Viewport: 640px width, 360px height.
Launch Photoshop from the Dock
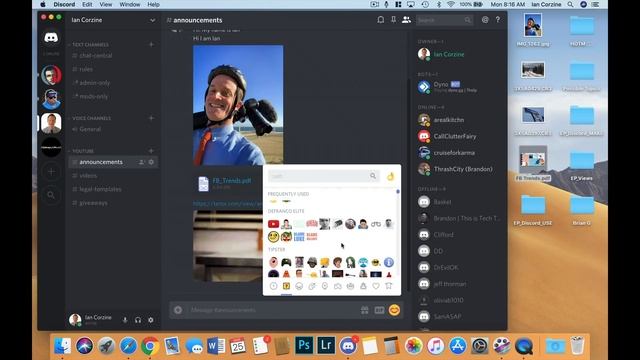point(304,345)
